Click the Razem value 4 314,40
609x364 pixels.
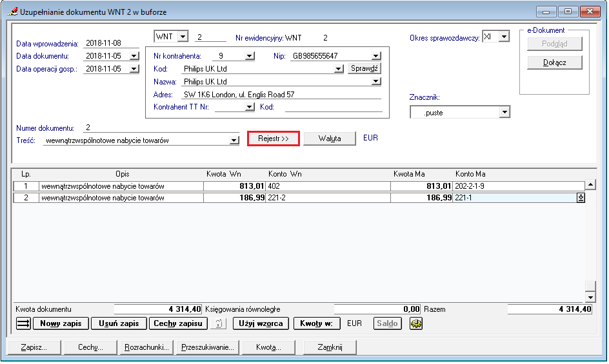pos(550,309)
